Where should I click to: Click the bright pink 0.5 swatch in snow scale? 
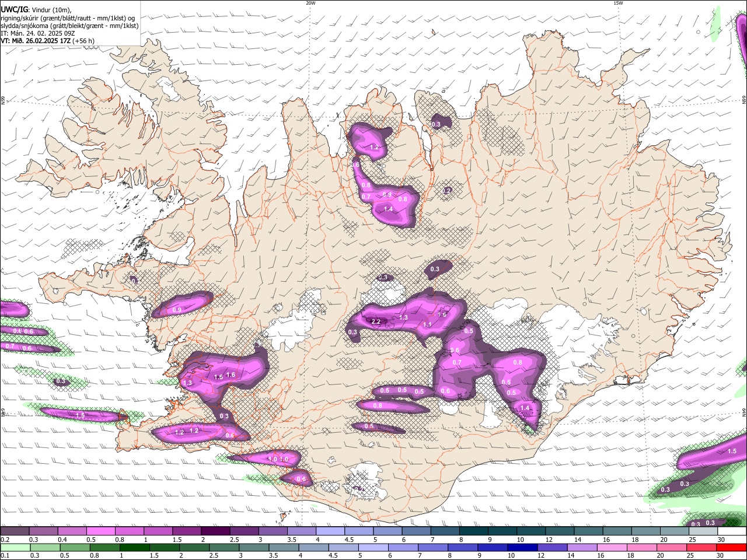[x=100, y=531]
